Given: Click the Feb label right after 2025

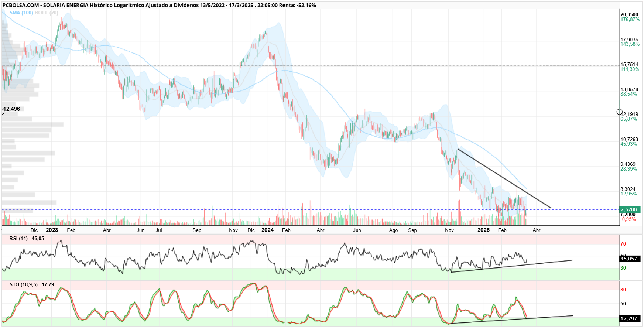Looking at the screenshot, I should (x=502, y=230).
